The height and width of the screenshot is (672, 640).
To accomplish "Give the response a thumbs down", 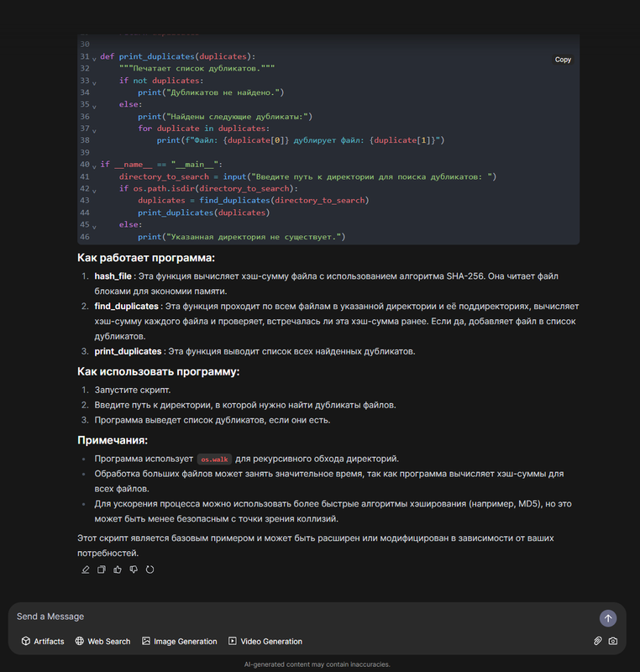I will click(134, 570).
